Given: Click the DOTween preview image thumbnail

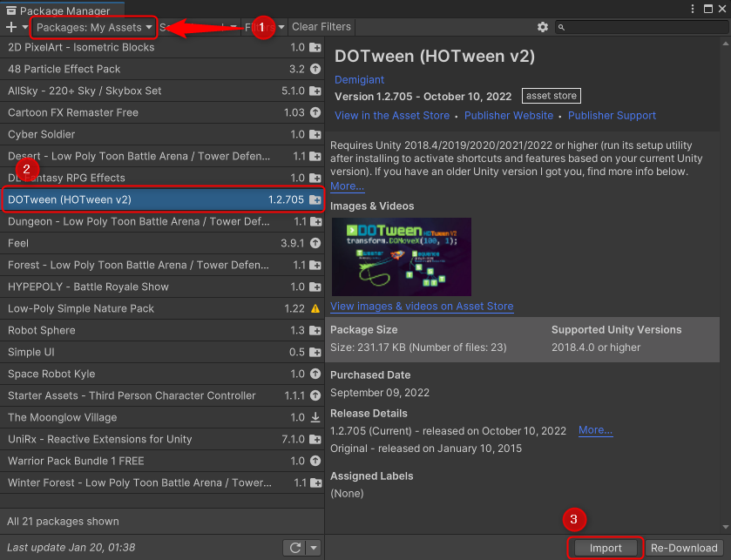Looking at the screenshot, I should (x=401, y=257).
